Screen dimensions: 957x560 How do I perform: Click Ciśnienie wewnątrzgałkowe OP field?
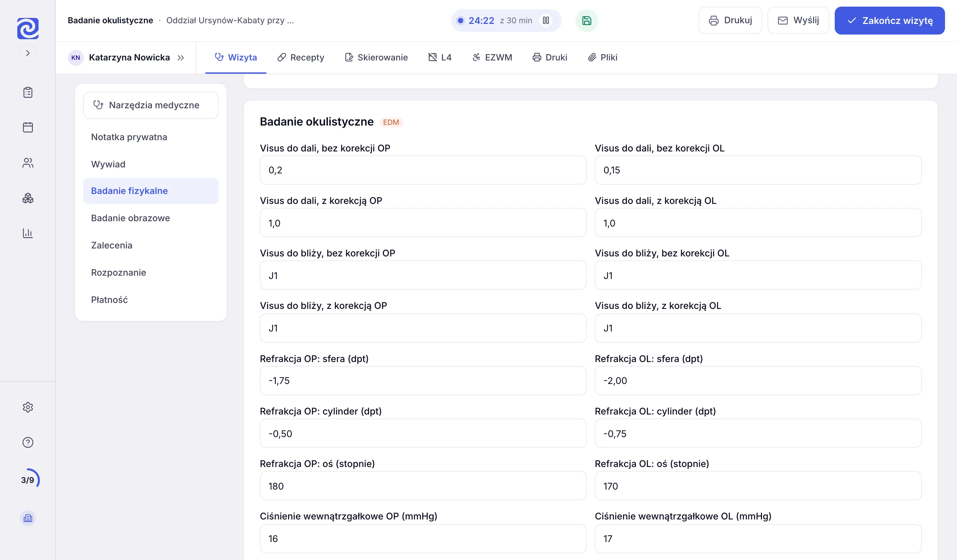423,539
